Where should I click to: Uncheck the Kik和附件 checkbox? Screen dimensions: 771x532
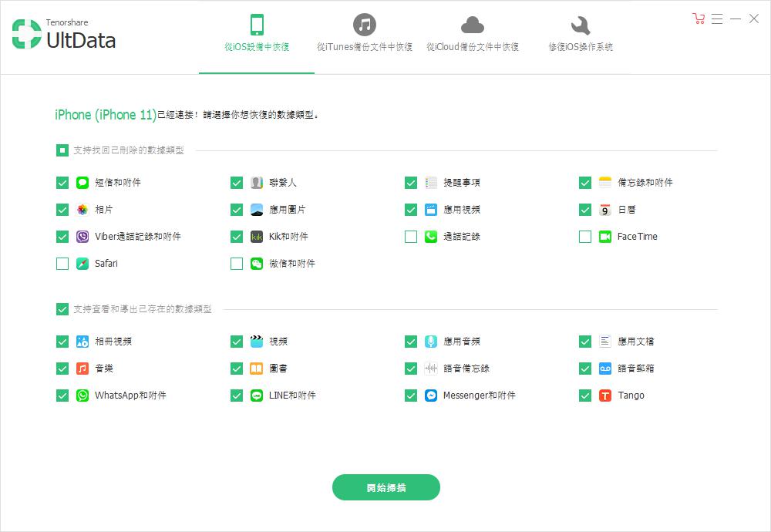[x=237, y=237]
